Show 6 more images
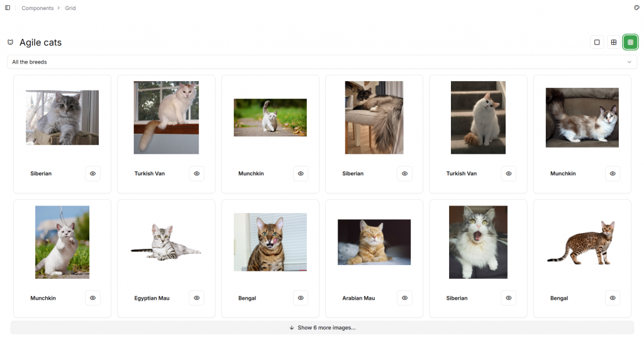Screen dimensions: 644x338 coord(322,328)
